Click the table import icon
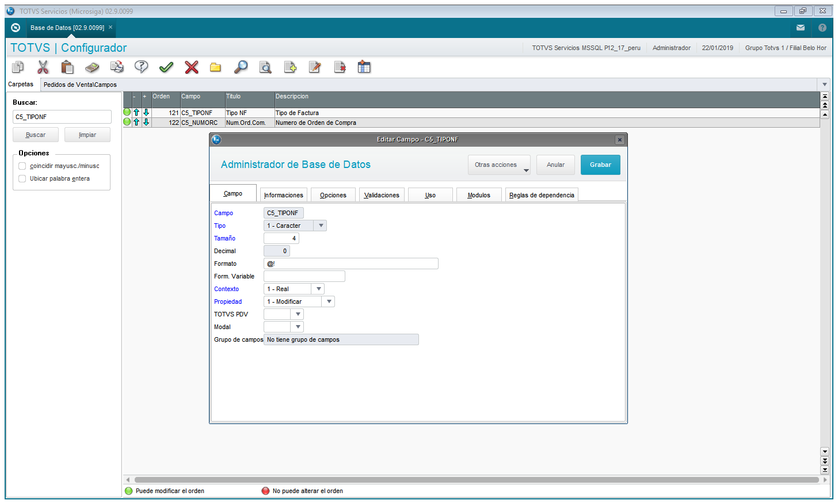Image resolution: width=838 pixels, height=504 pixels. coord(364,67)
